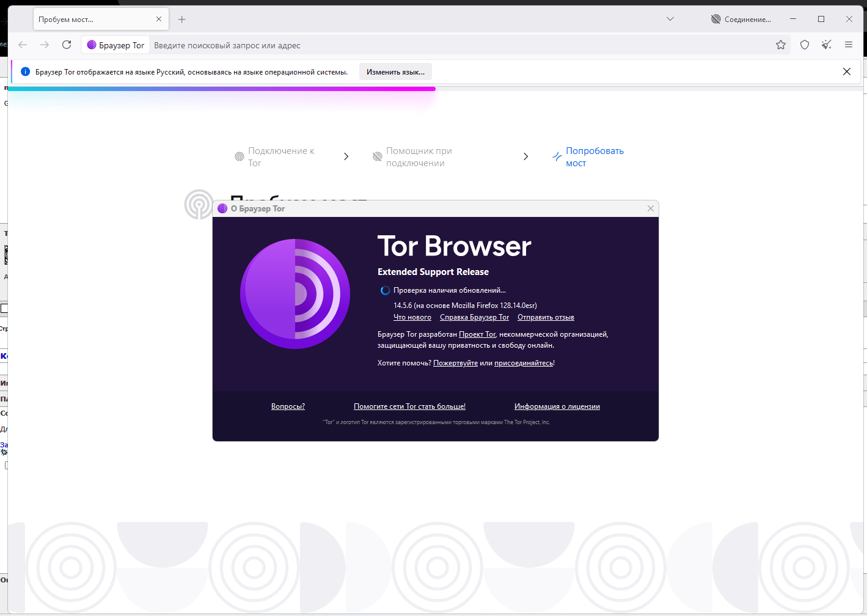Click the browser forward arrow
Image resolution: width=867 pixels, height=616 pixels.
click(x=45, y=45)
